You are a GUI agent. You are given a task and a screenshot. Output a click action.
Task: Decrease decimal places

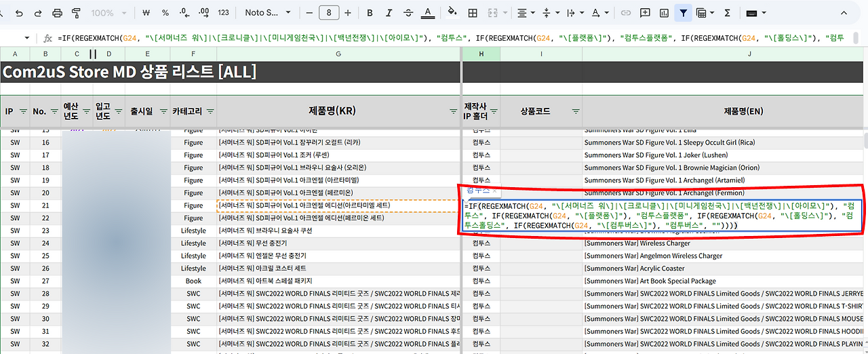point(184,13)
